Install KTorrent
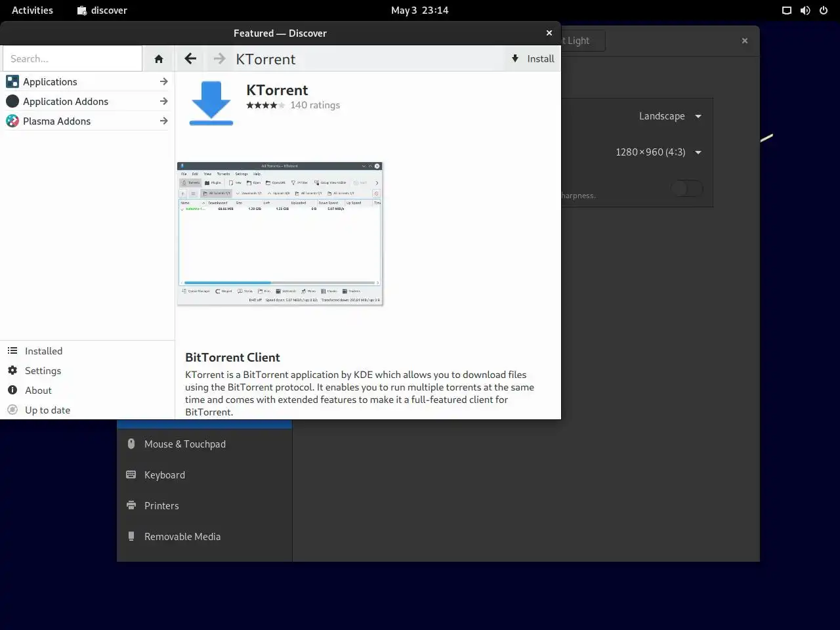The image size is (840, 630). point(533,58)
